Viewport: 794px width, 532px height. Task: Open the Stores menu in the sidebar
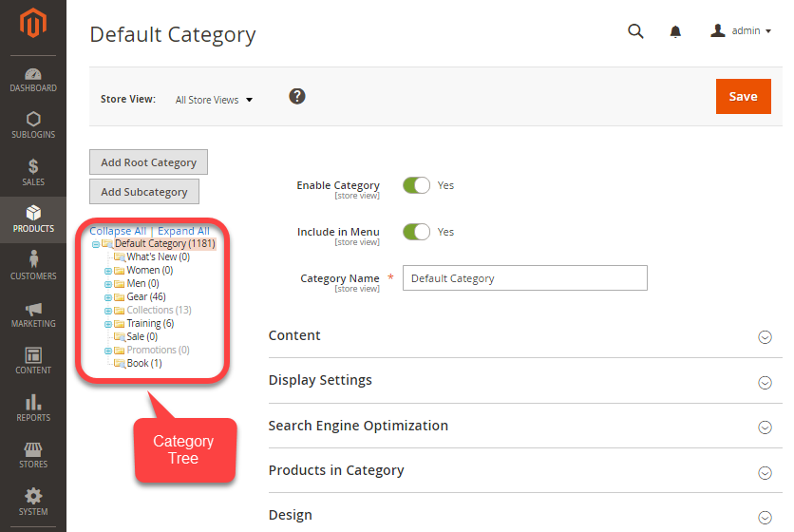click(33, 455)
